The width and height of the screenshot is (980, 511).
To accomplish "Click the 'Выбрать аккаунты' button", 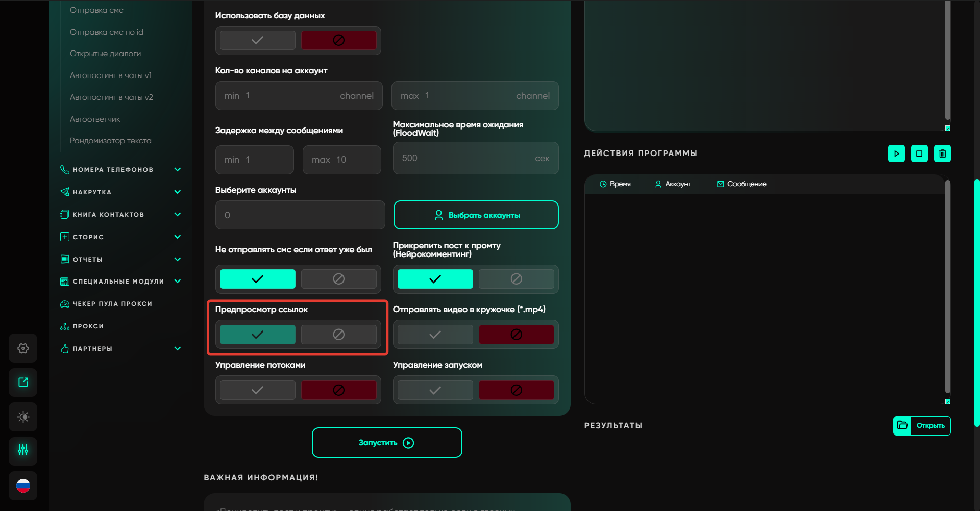I will point(476,215).
